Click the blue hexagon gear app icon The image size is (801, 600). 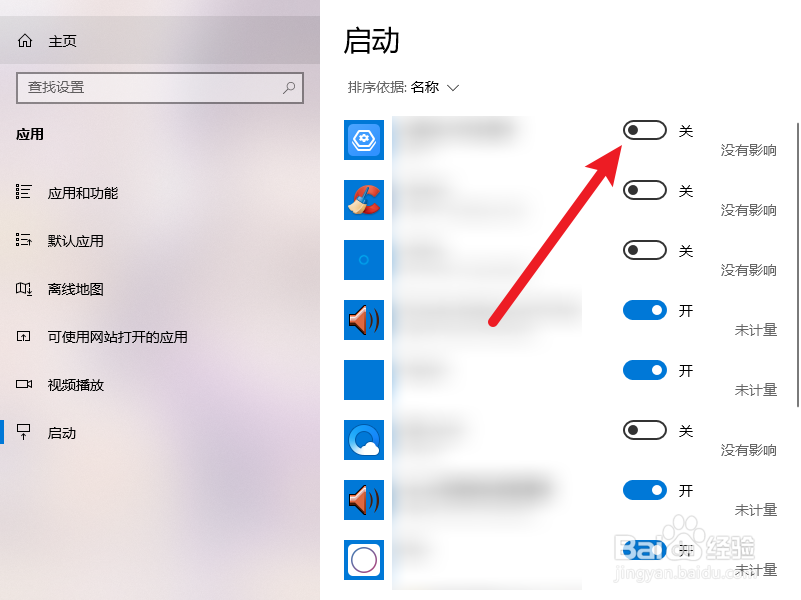click(x=364, y=140)
